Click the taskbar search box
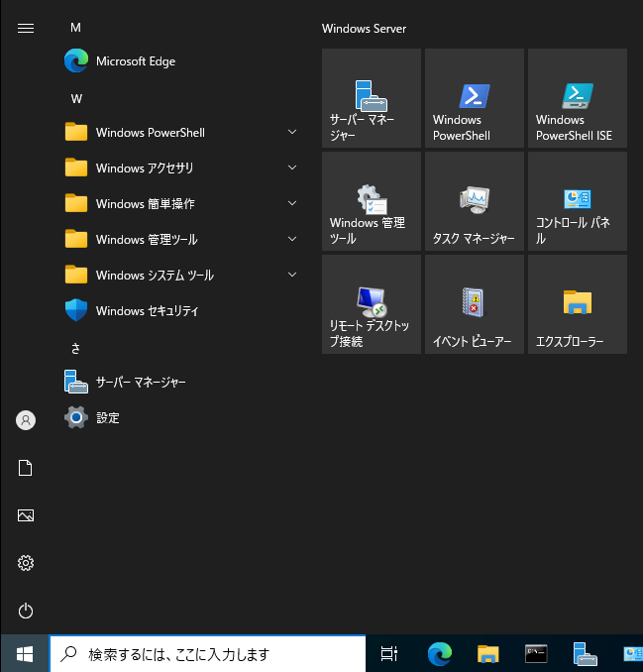The width and height of the screenshot is (643, 672). 208,654
